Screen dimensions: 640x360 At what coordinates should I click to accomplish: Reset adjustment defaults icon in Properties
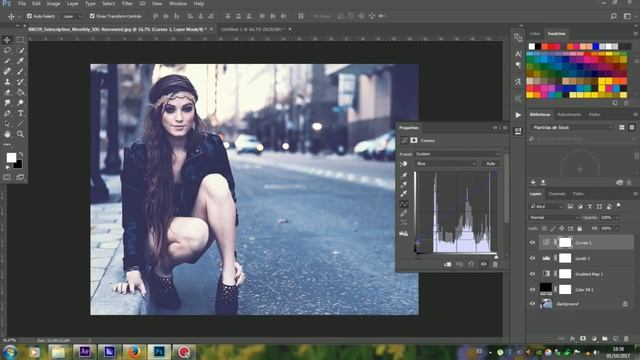(x=471, y=264)
